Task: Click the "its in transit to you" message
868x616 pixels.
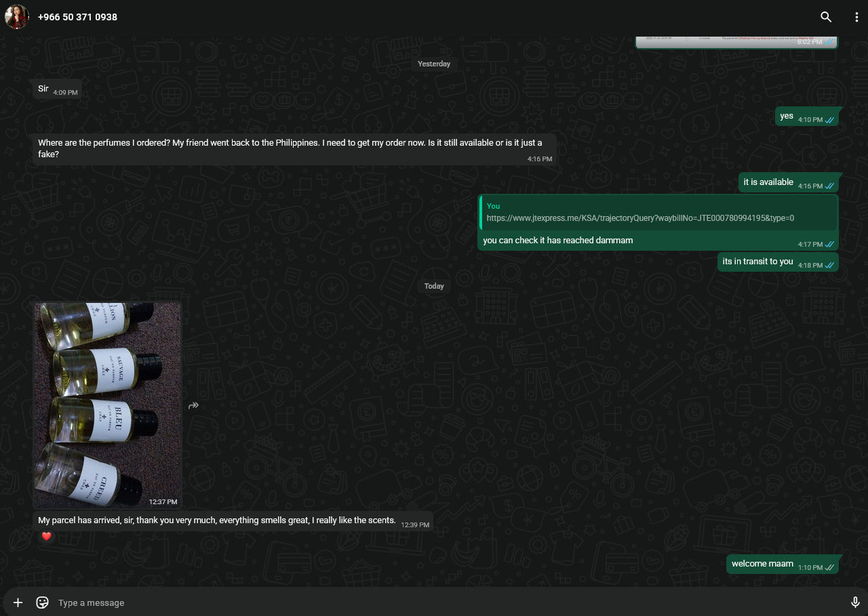Action: point(757,262)
